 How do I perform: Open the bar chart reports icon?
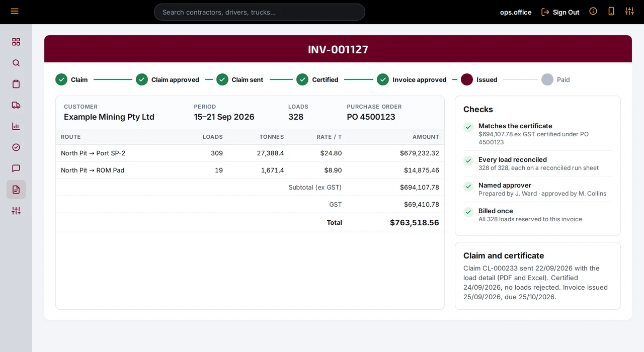tap(16, 126)
